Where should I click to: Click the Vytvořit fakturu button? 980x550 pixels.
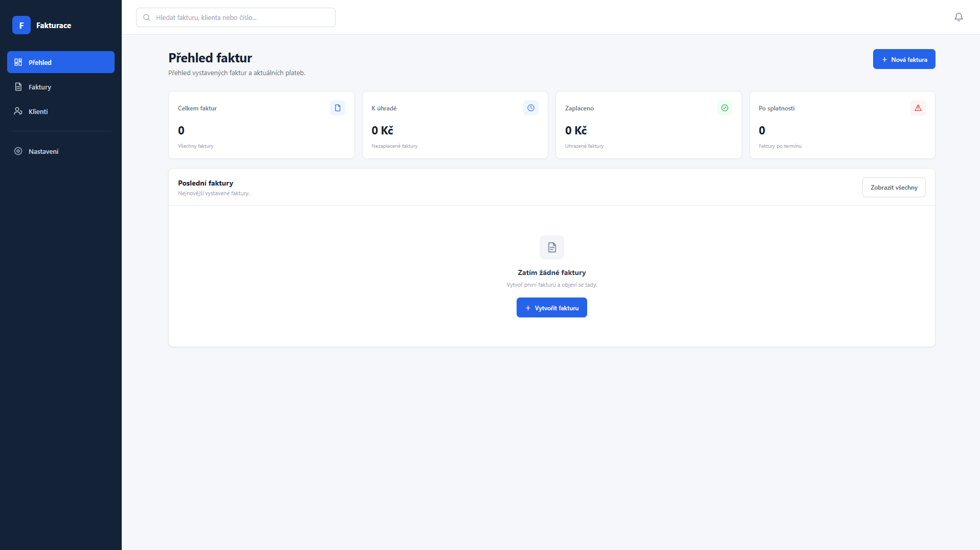(552, 308)
